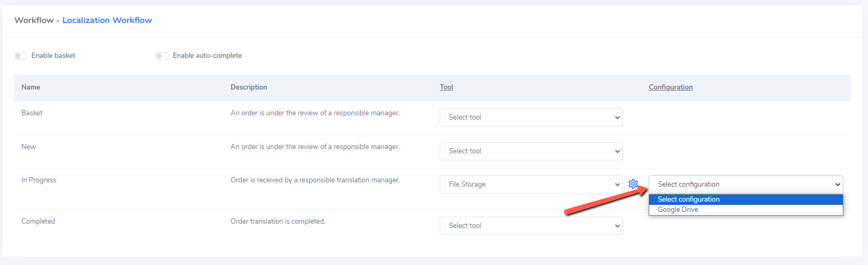The width and height of the screenshot is (868, 265).
Task: Open the File Storage gear settings icon
Action: click(x=633, y=184)
